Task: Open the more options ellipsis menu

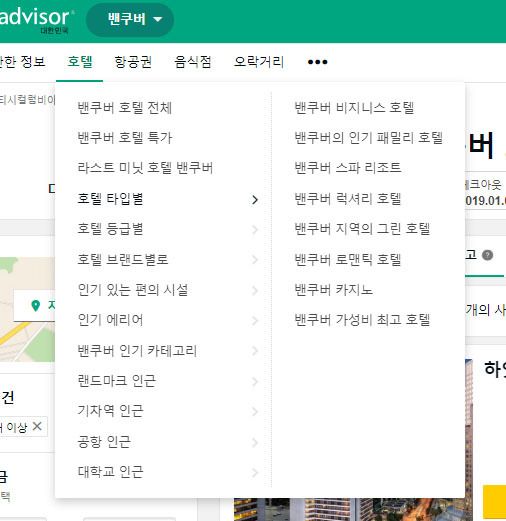Action: click(318, 62)
